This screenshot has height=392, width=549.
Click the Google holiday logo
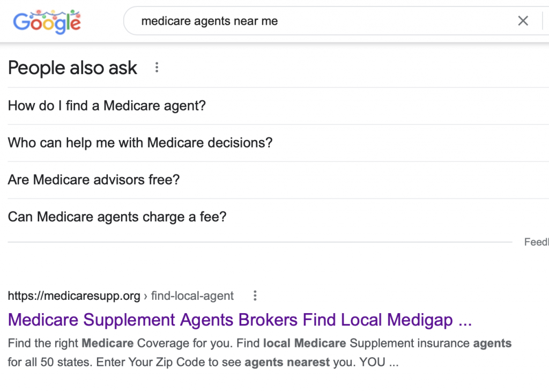tap(47, 22)
